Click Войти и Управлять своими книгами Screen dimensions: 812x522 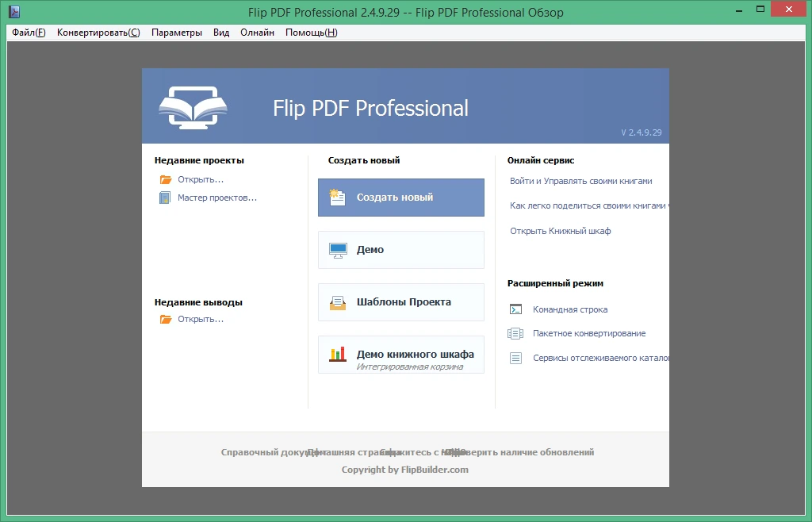[x=581, y=181]
